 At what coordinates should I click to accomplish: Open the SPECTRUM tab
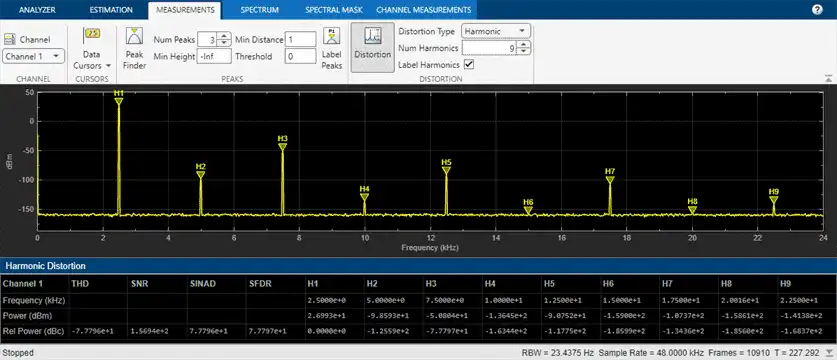click(x=258, y=10)
